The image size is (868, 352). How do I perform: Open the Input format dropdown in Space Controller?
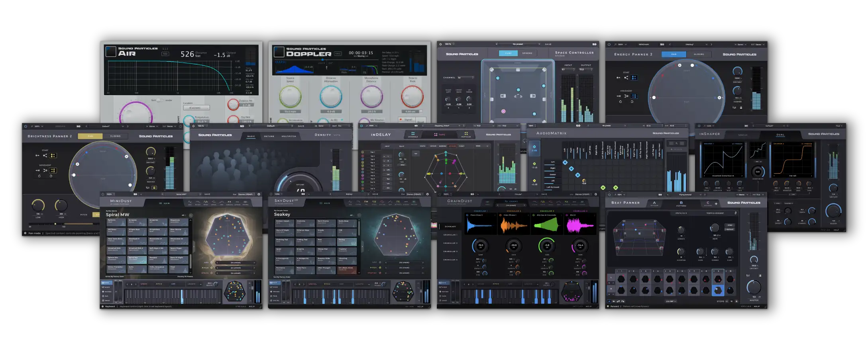pos(568,69)
